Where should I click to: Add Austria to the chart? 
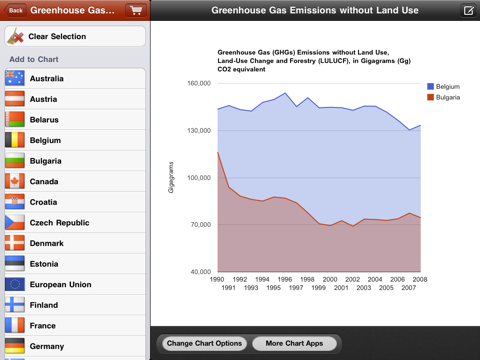click(x=75, y=99)
